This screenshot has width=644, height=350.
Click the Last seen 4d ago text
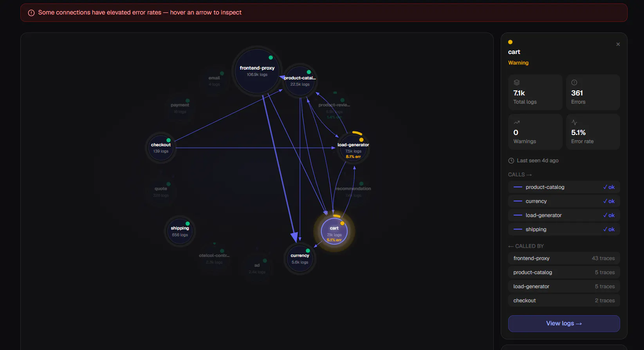(538, 161)
